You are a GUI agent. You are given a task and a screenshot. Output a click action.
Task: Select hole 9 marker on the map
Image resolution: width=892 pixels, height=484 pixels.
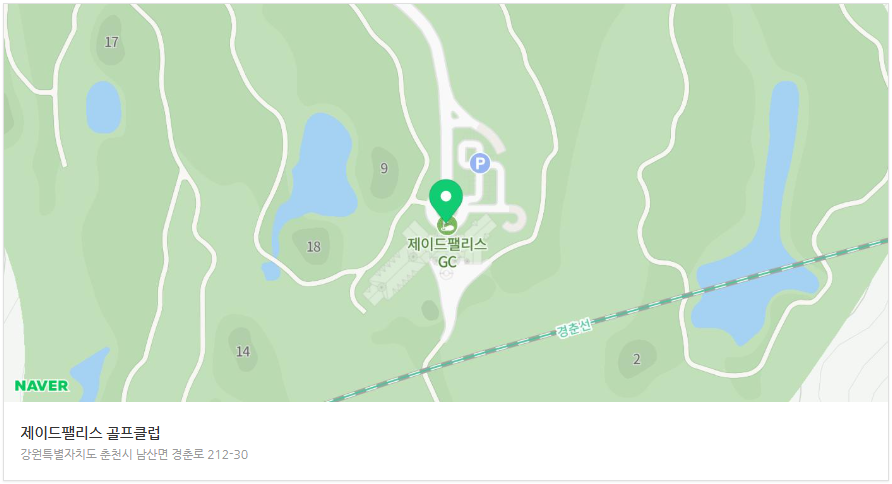384,168
